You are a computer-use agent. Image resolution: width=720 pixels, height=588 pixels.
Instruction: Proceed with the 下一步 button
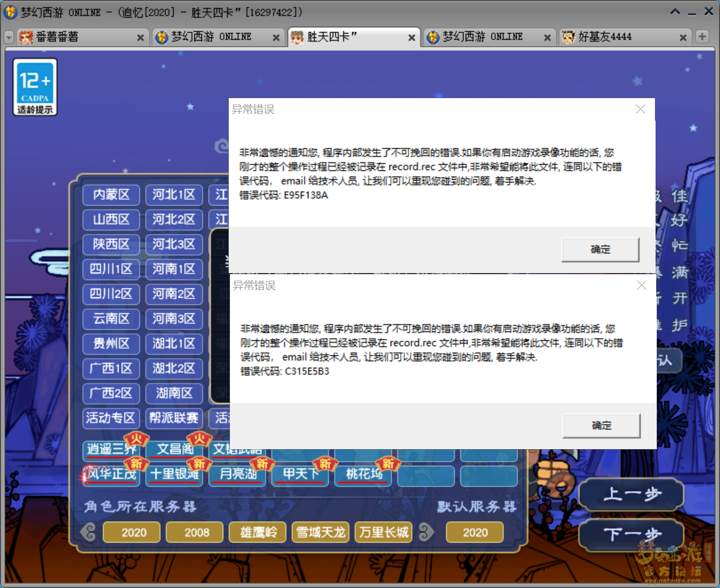[631, 535]
